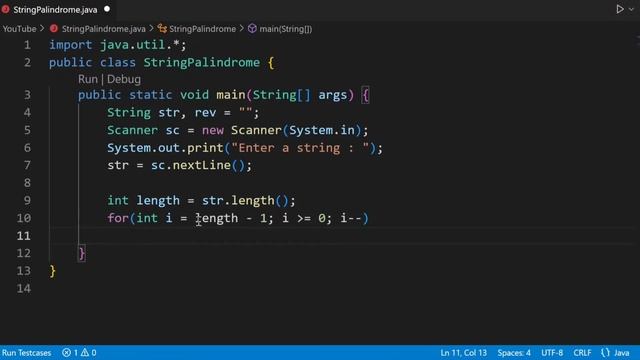The image size is (640, 360).
Task: Open StringPalindrome.java breadcrumb
Action: (103, 29)
